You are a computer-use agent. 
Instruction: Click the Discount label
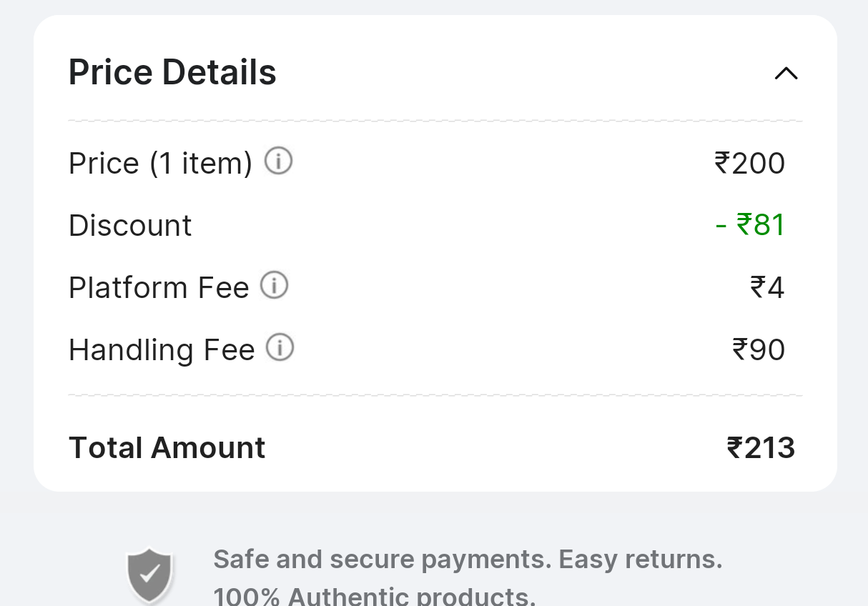(x=130, y=226)
